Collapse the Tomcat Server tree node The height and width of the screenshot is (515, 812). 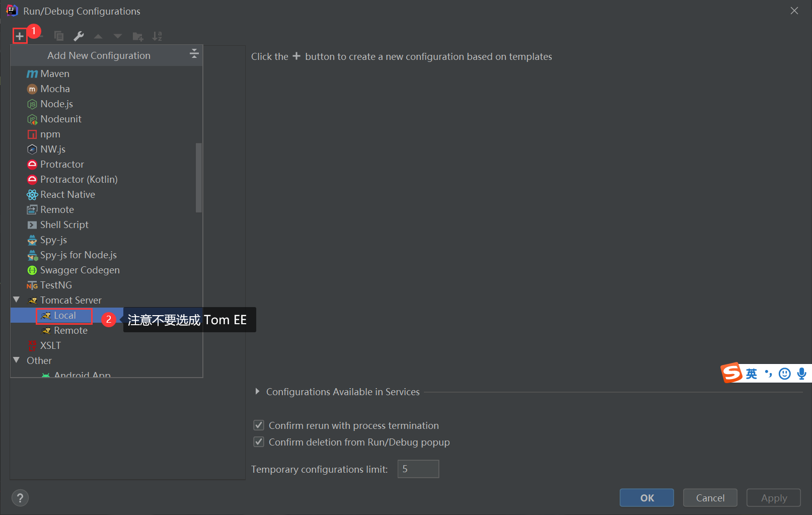[x=17, y=300]
